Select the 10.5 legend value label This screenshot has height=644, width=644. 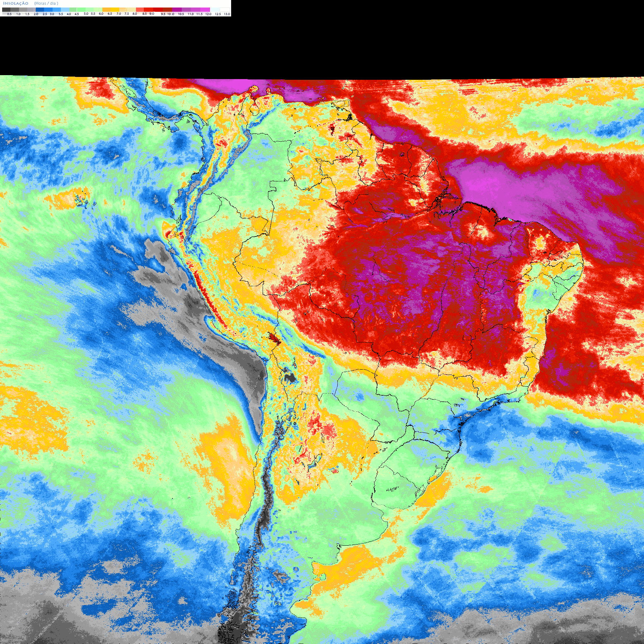(x=181, y=14)
